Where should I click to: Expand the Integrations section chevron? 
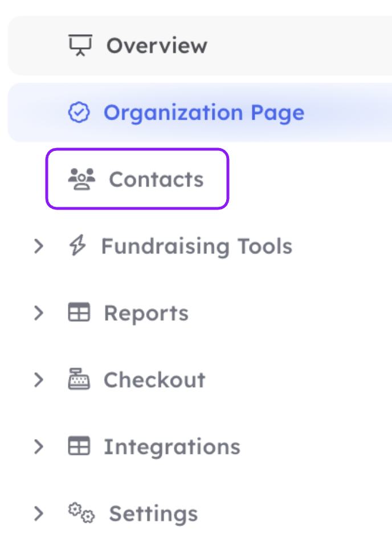point(39,446)
